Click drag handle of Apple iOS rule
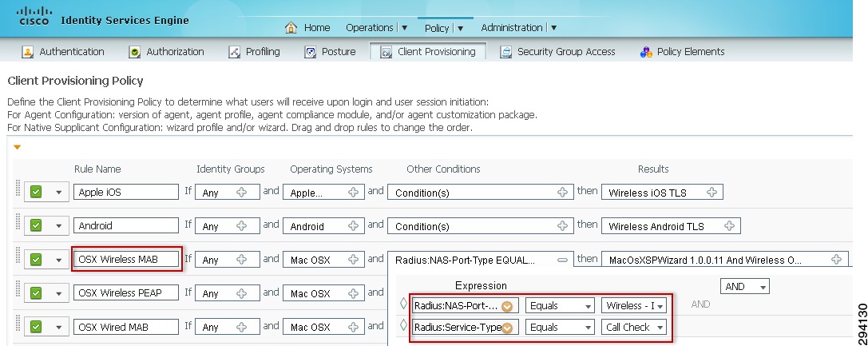 click(x=17, y=189)
